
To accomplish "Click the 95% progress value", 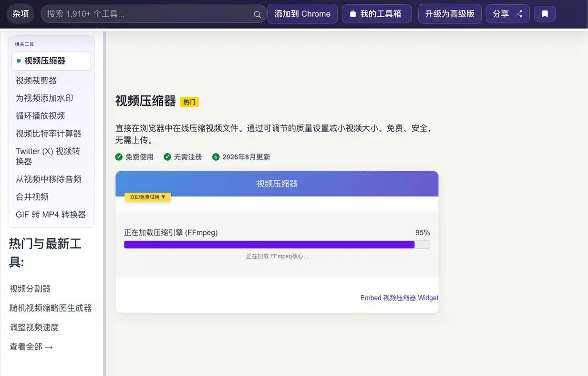I will pyautogui.click(x=423, y=232).
